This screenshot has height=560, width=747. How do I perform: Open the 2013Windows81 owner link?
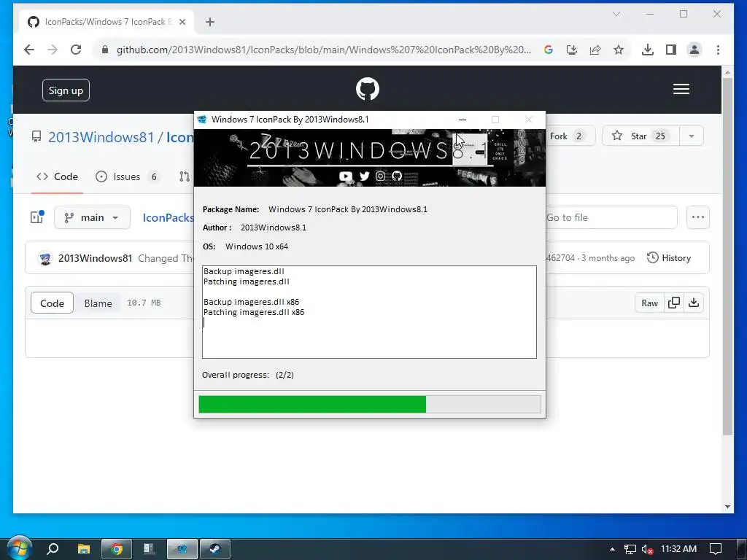[101, 137]
